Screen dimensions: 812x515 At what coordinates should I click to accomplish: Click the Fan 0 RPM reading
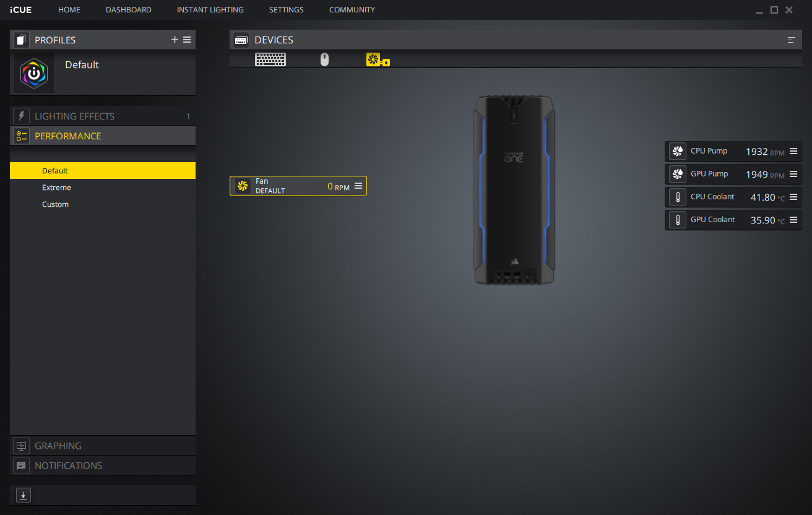(339, 186)
